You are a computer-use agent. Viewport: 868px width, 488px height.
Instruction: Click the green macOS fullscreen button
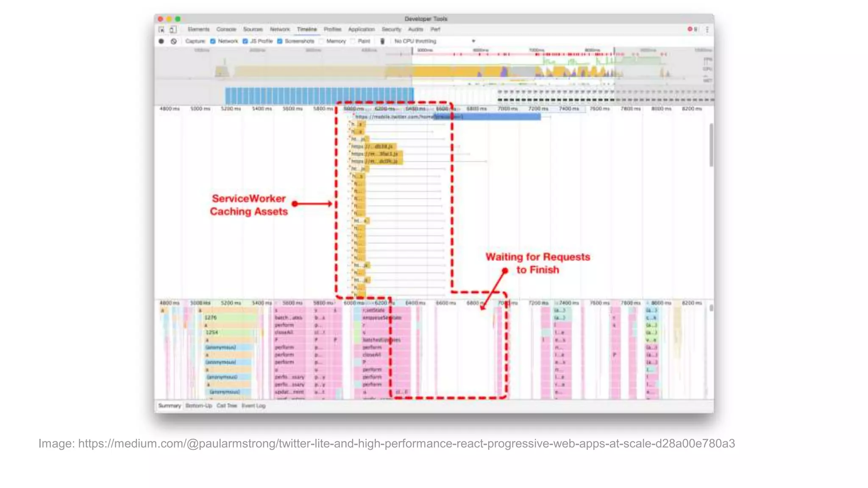178,19
